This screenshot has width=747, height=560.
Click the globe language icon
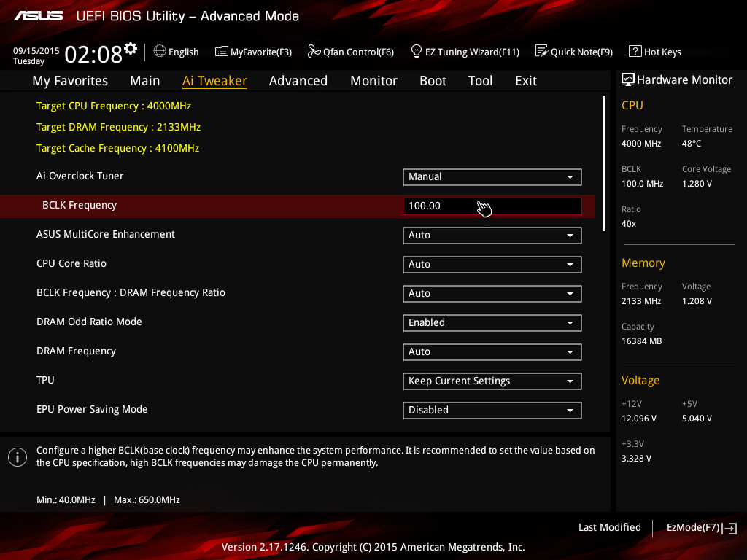[x=160, y=51]
